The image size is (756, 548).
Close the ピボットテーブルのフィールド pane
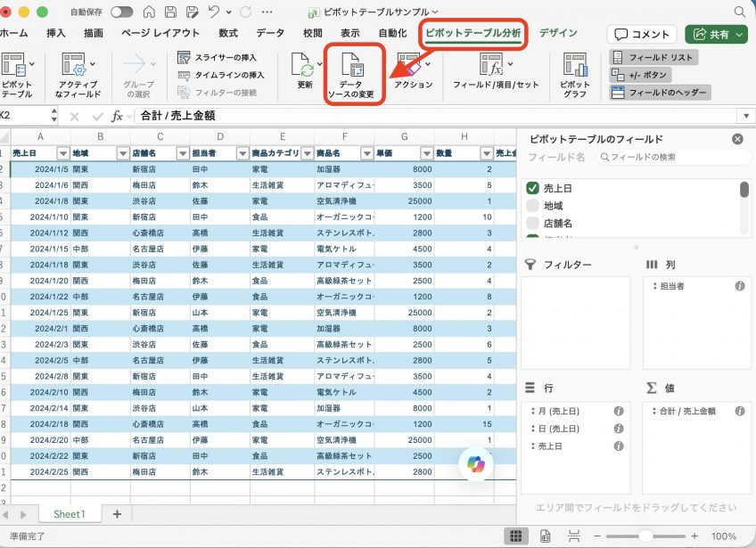(737, 139)
